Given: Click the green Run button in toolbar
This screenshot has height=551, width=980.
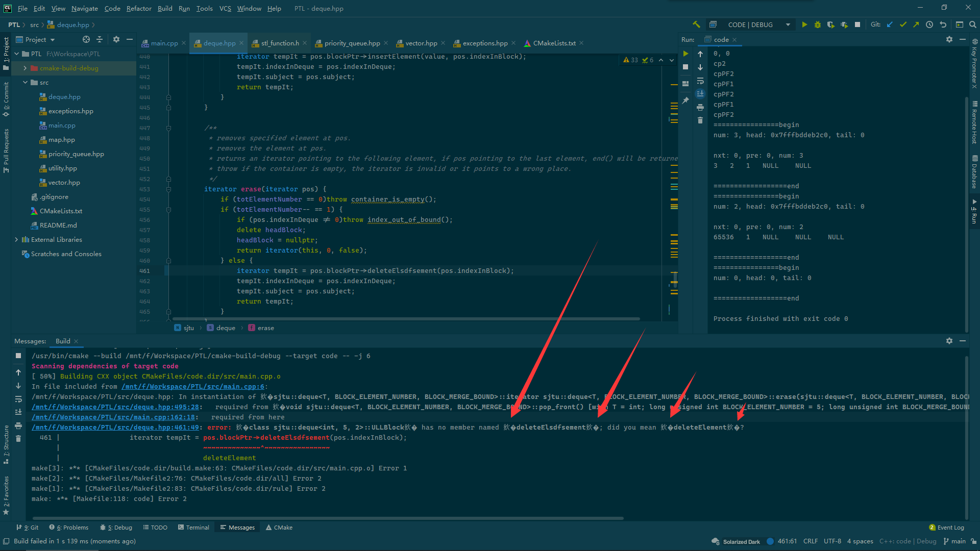Looking at the screenshot, I should (x=804, y=24).
